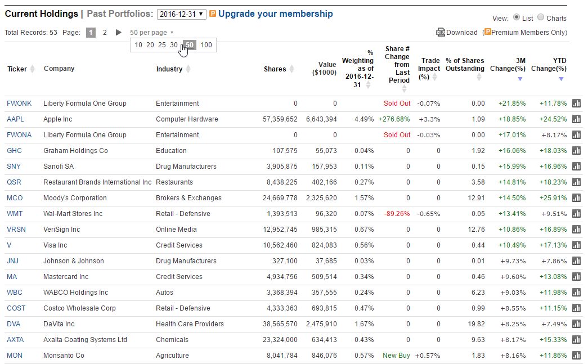This screenshot has height=364, width=588.
Task: Click the Company column header
Action: point(59,69)
